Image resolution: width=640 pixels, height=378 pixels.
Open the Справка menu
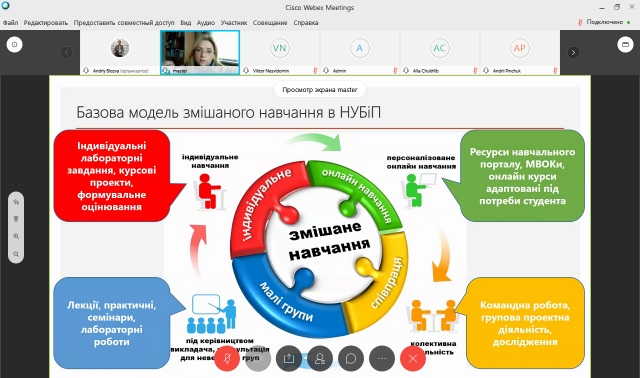tap(306, 23)
